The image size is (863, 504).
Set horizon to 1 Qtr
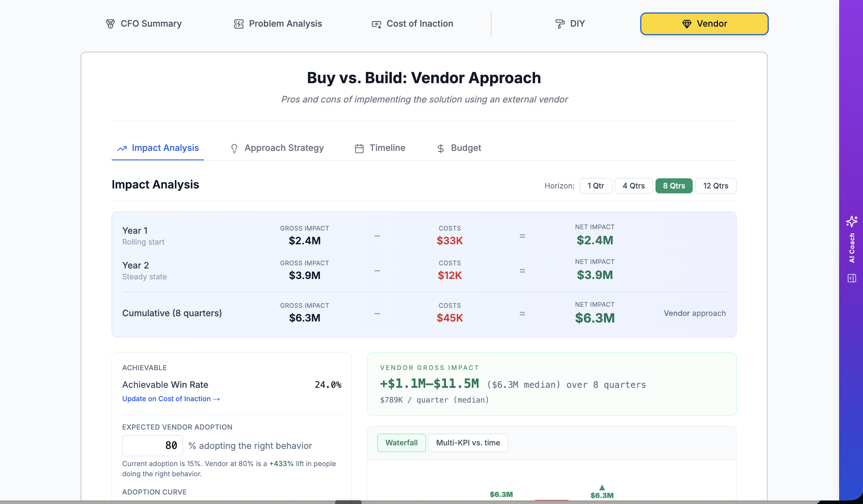pyautogui.click(x=596, y=186)
